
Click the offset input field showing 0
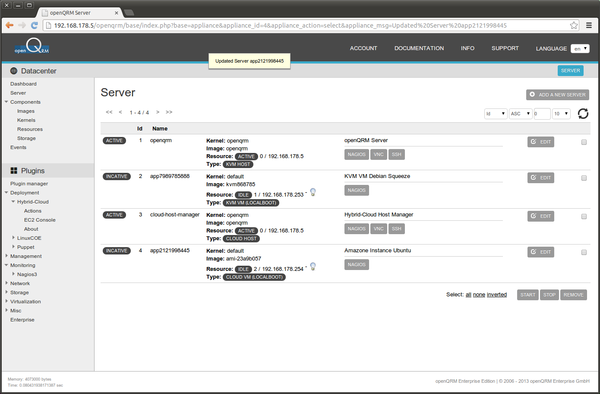(x=542, y=114)
